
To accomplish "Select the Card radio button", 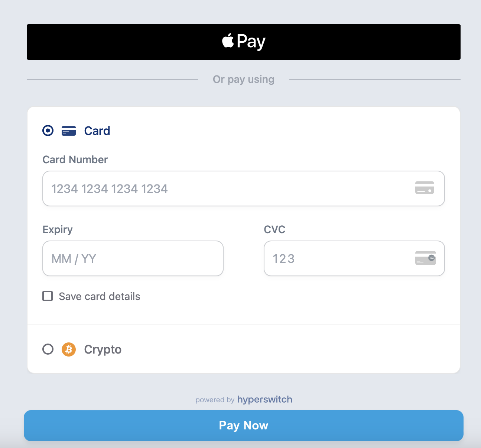I will click(48, 131).
